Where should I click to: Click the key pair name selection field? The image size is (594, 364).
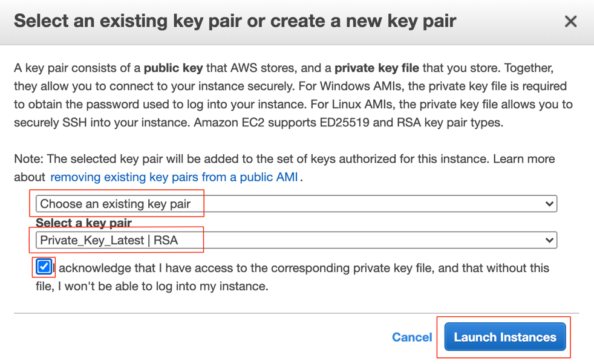click(242, 240)
